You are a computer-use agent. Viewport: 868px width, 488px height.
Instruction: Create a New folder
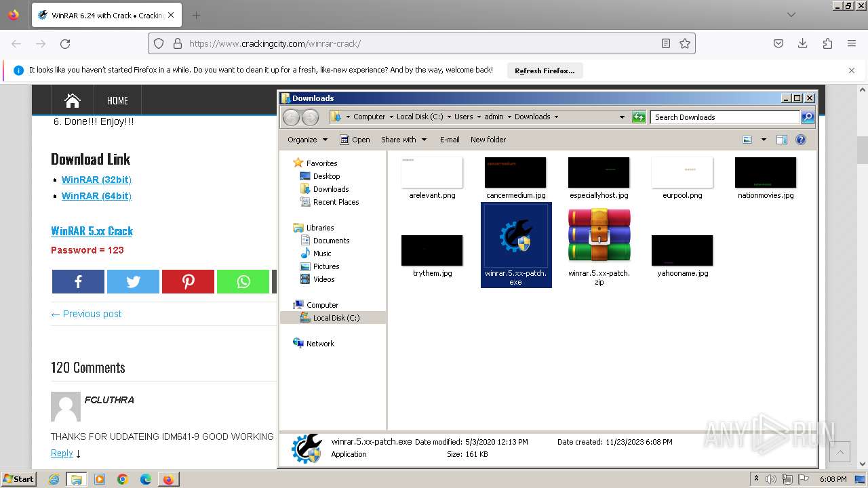click(x=488, y=140)
